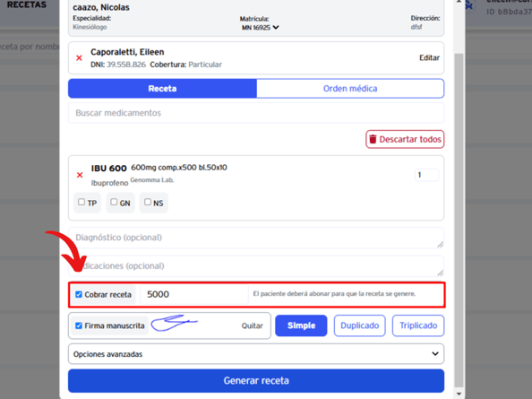Select the Triplicado option
Image resolution: width=532 pixels, height=399 pixels.
418,325
